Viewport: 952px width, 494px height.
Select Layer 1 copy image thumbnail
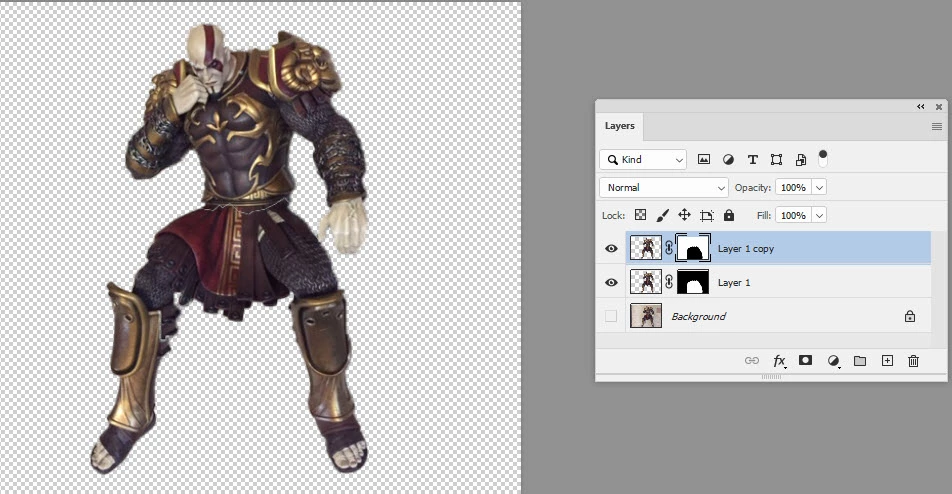click(x=646, y=248)
